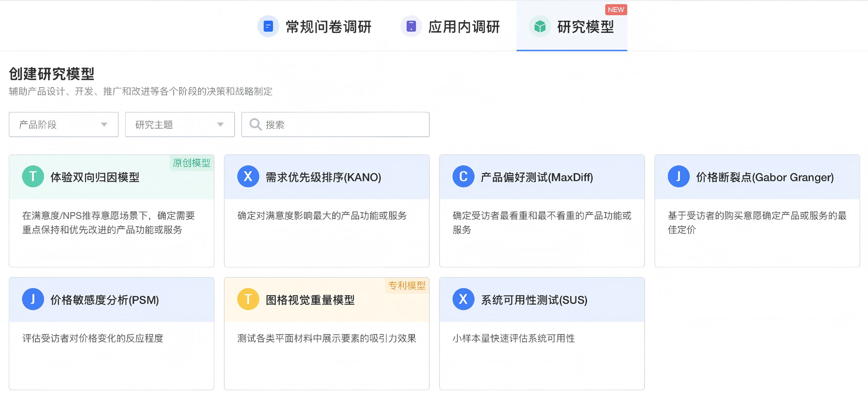Expand the 研究主题 dropdown

pyautogui.click(x=180, y=124)
